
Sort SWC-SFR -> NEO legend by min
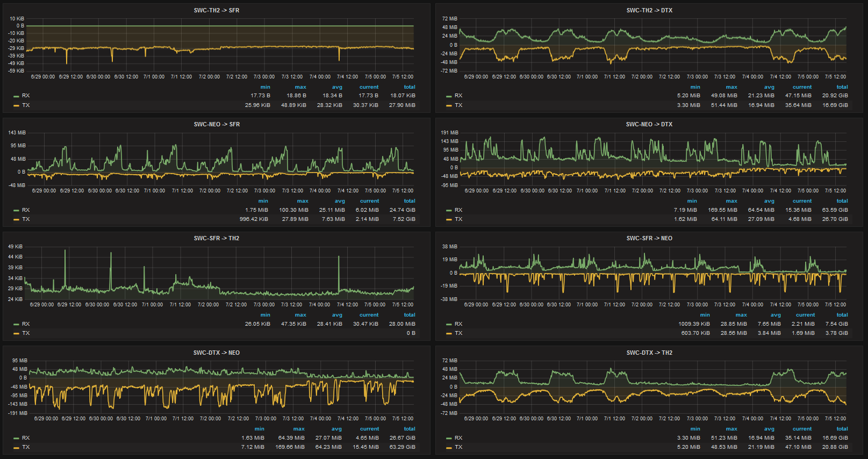click(x=705, y=315)
